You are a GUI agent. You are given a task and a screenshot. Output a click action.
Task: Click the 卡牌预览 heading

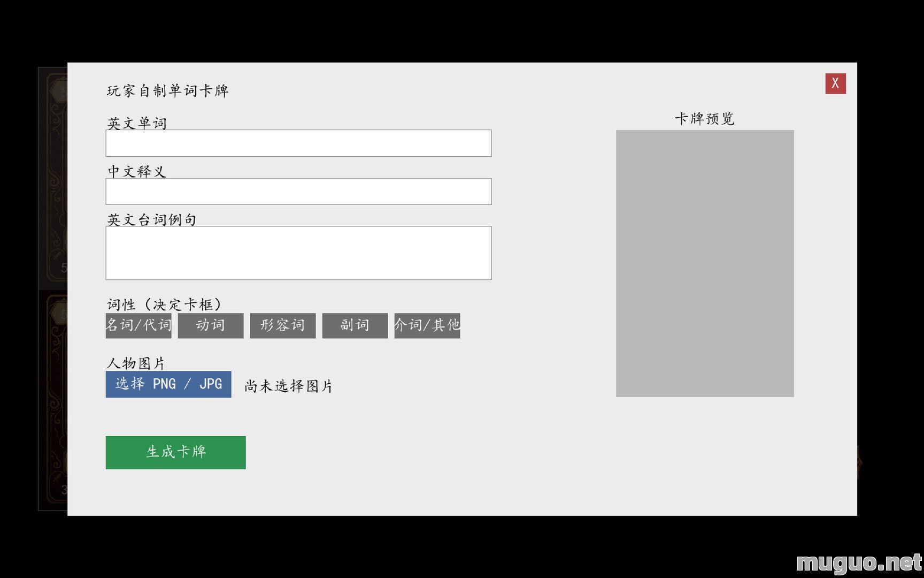tap(705, 118)
